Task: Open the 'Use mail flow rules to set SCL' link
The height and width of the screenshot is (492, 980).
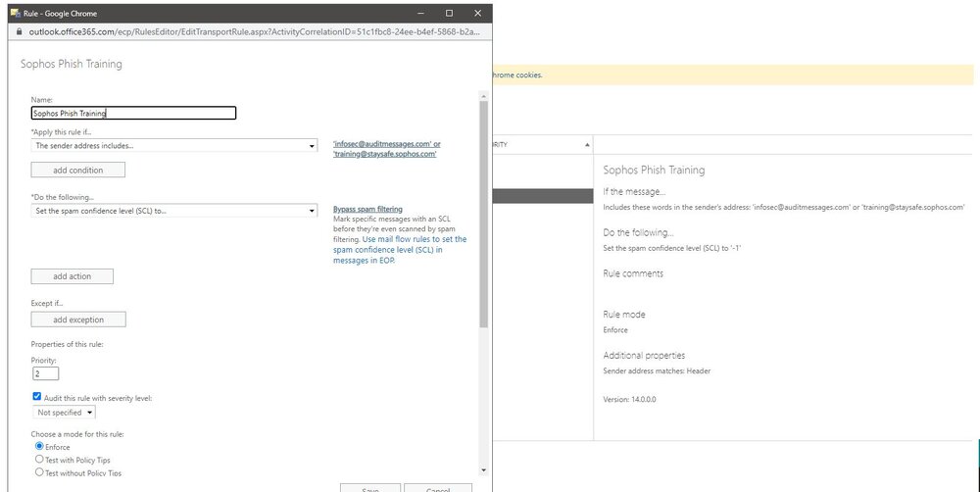Action: [x=400, y=250]
